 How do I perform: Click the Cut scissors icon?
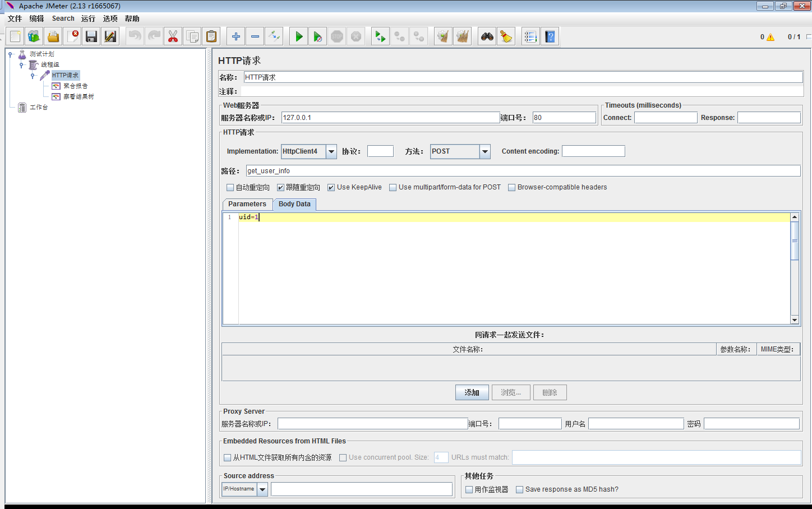coord(173,36)
